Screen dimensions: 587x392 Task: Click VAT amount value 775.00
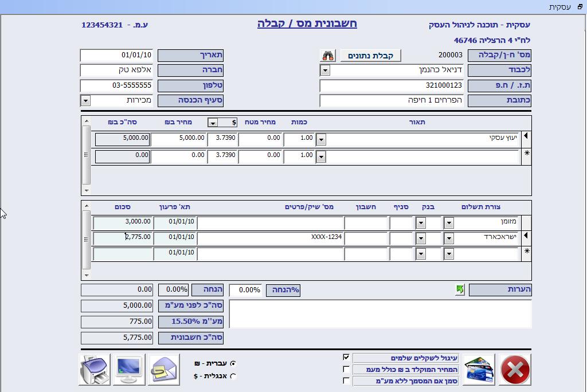coord(117,322)
